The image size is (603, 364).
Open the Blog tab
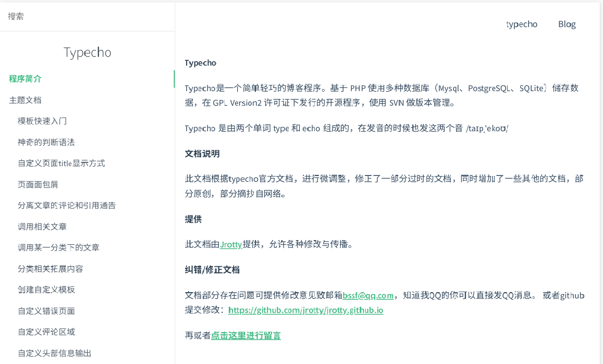pos(567,24)
